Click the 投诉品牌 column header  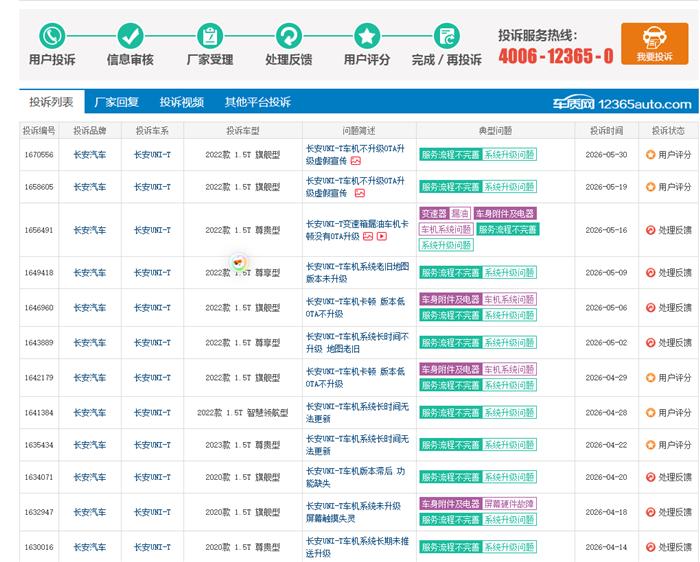click(x=90, y=131)
